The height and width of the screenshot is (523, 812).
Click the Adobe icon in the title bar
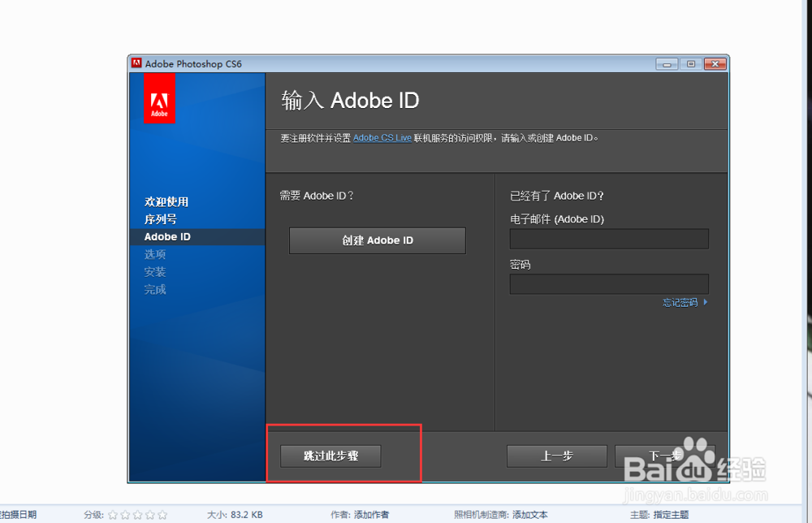click(136, 63)
